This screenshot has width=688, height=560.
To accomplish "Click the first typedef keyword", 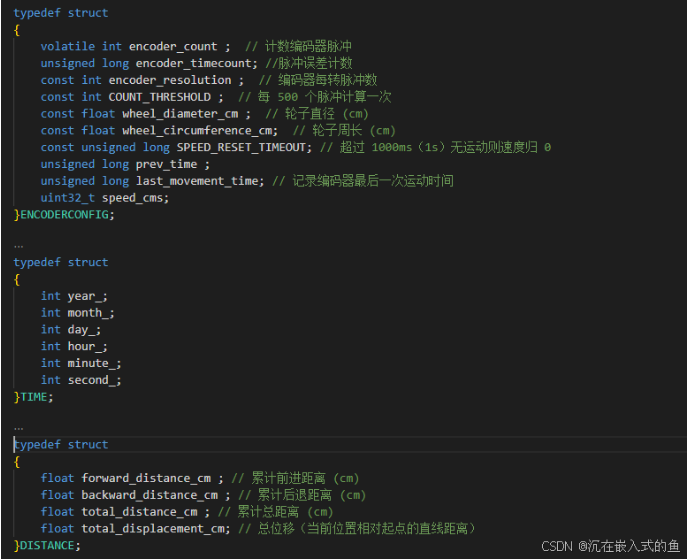I will tap(37, 13).
